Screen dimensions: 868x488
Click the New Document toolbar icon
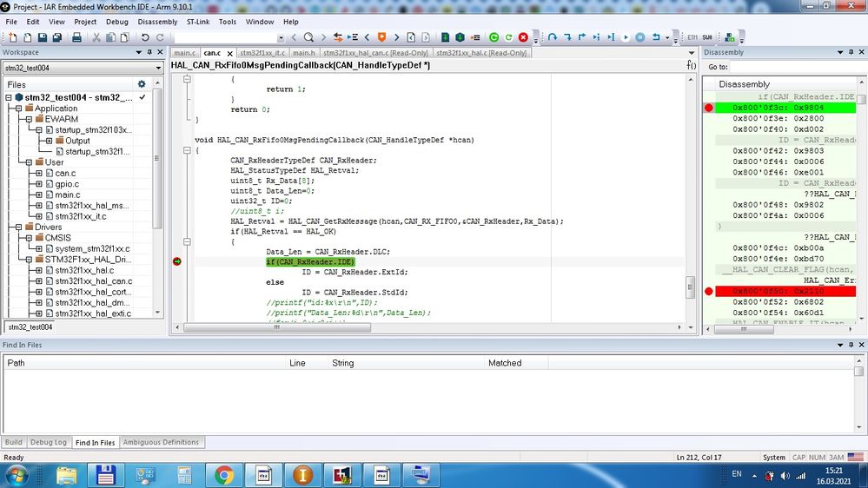pos(13,37)
